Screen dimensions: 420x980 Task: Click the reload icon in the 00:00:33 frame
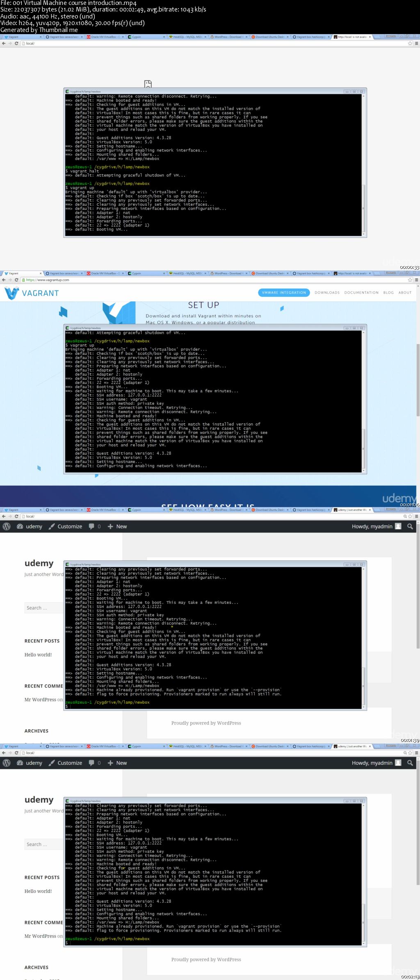tap(16, 44)
